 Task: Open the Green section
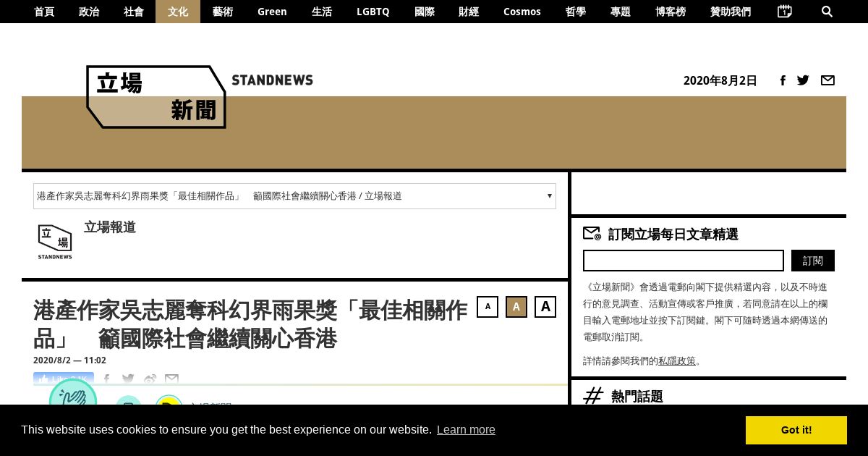pos(272,12)
